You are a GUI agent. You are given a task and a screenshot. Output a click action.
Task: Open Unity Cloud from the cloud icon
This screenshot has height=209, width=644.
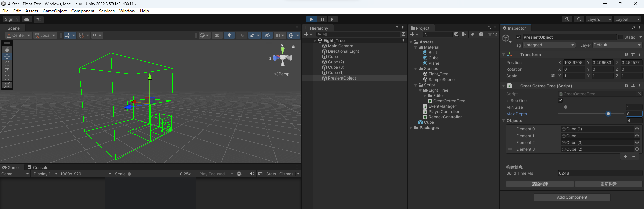(27, 19)
